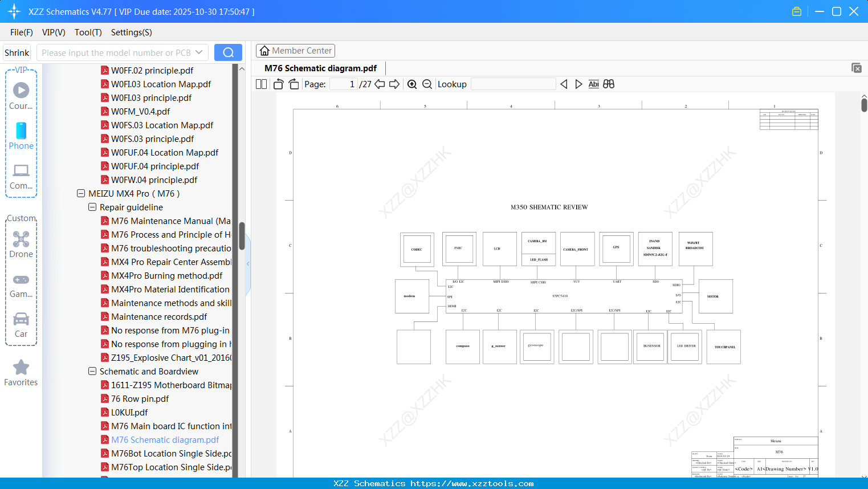
Task: Select the Drone category icon
Action: pyautogui.click(x=21, y=239)
